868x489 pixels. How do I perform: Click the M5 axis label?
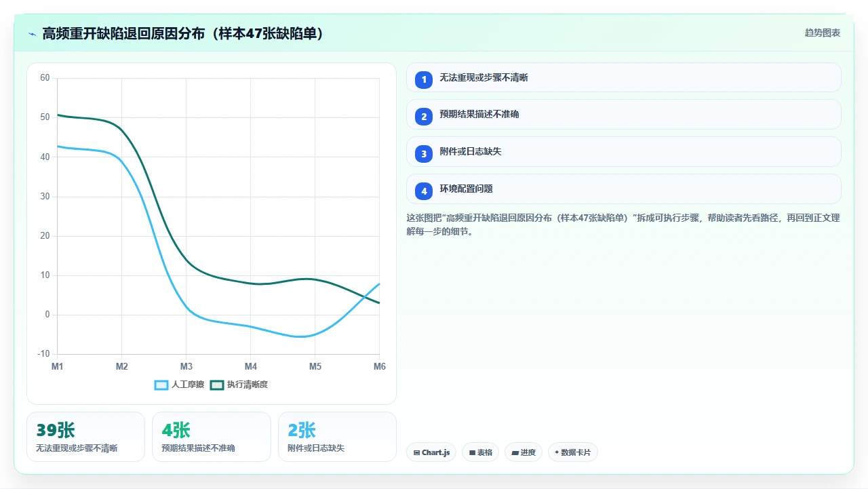(315, 367)
